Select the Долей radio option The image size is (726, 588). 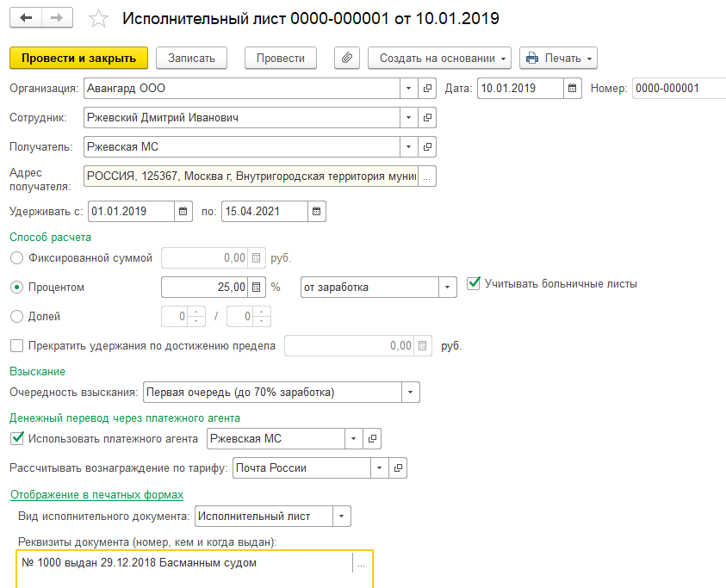tap(16, 317)
